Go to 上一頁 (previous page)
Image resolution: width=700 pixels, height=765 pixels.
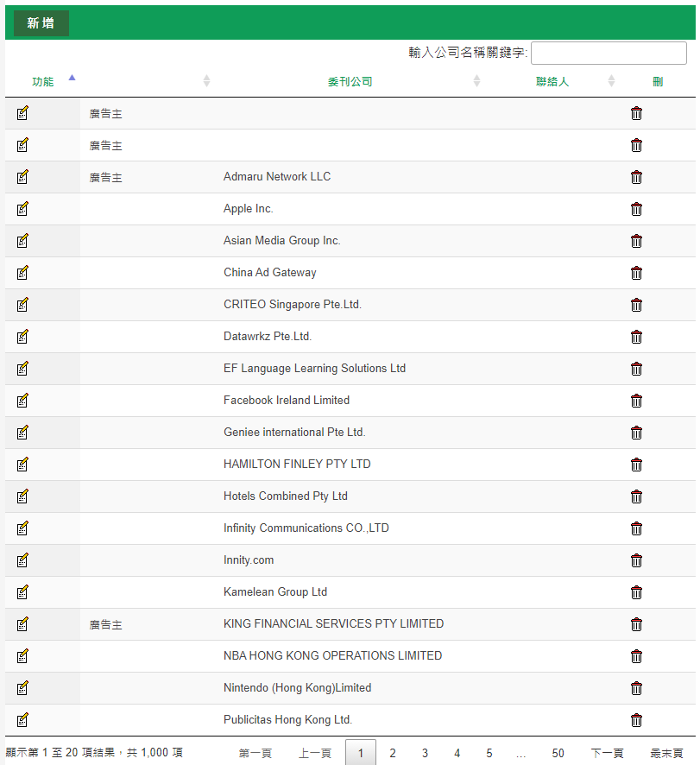[315, 753]
